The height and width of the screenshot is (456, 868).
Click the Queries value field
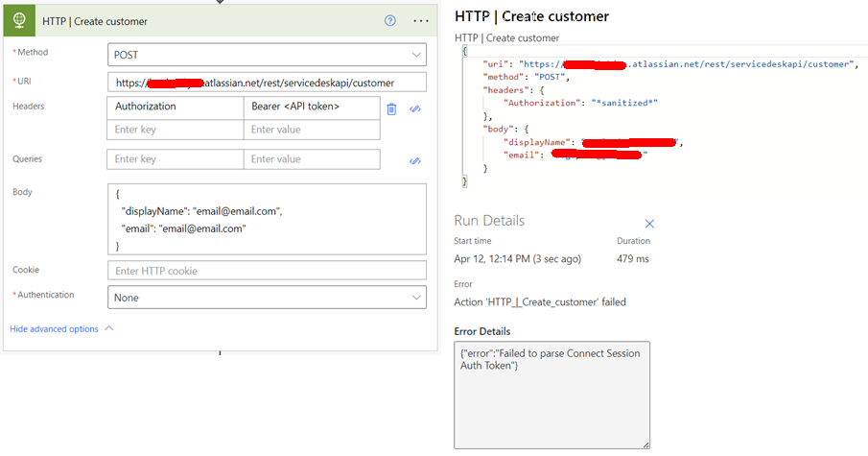pos(312,159)
